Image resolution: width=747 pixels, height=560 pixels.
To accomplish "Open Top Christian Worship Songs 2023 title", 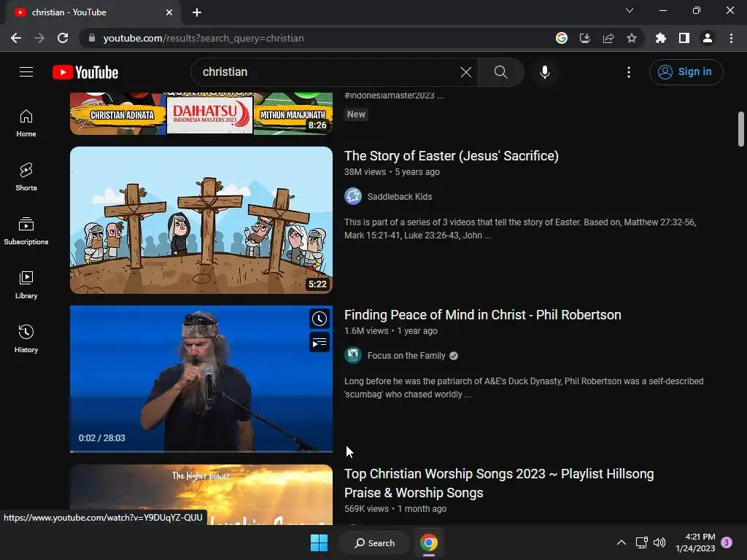I will tap(499, 483).
